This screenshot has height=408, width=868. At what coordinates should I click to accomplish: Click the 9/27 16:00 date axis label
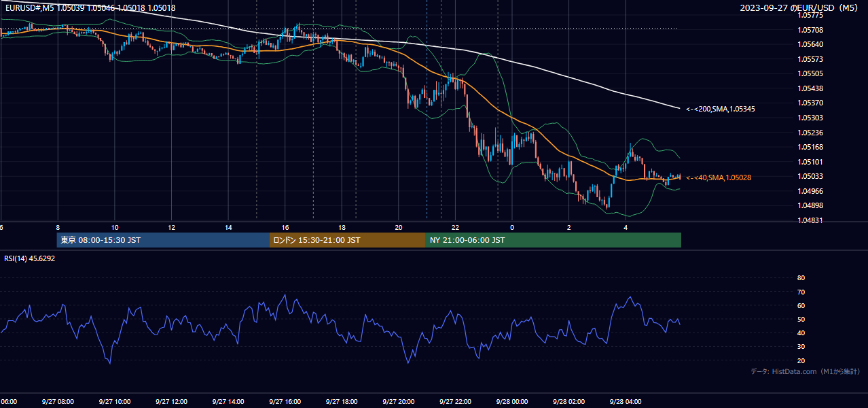tap(285, 401)
